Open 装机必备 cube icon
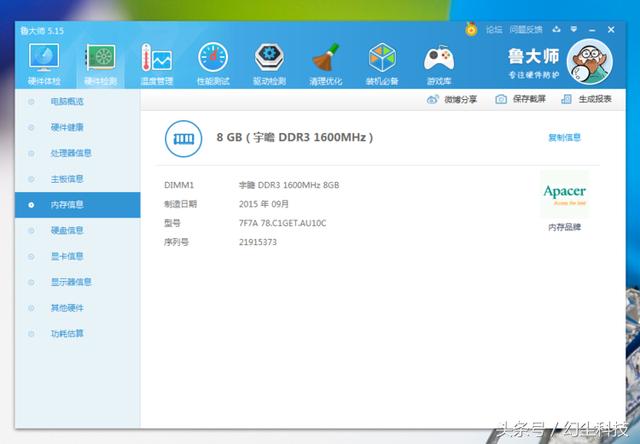640x444 pixels. click(x=382, y=58)
